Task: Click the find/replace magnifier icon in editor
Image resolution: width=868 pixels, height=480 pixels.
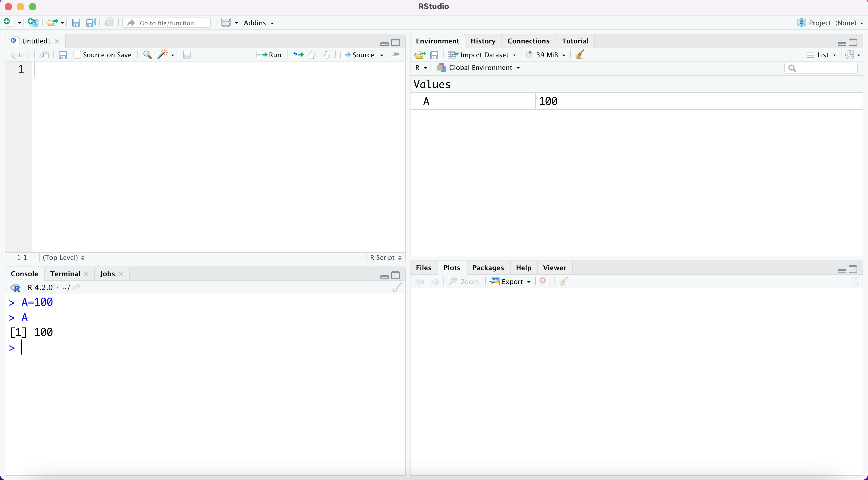Action: click(147, 55)
